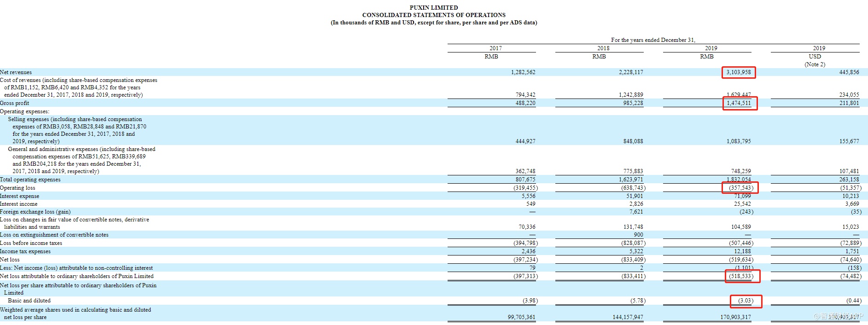Image resolution: width=868 pixels, height=325 pixels.
Task: Select USD gross profit 211,801
Action: coord(849,103)
